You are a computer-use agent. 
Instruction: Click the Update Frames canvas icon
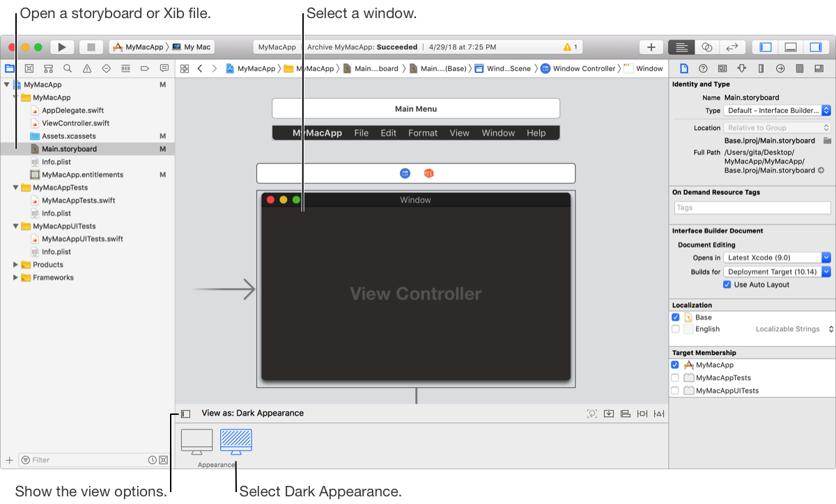pos(592,414)
